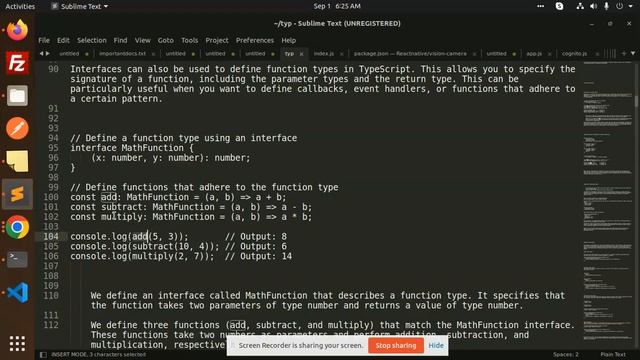640x360 pixels.
Task: Open the clock showing Sep 1 6:25 AM
Action: pyautogui.click(x=337, y=6)
